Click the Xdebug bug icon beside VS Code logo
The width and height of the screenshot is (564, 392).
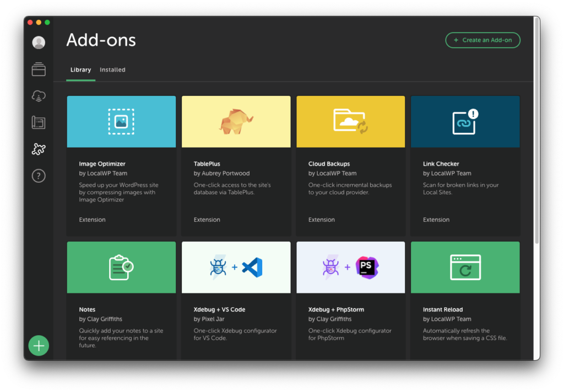(x=218, y=267)
